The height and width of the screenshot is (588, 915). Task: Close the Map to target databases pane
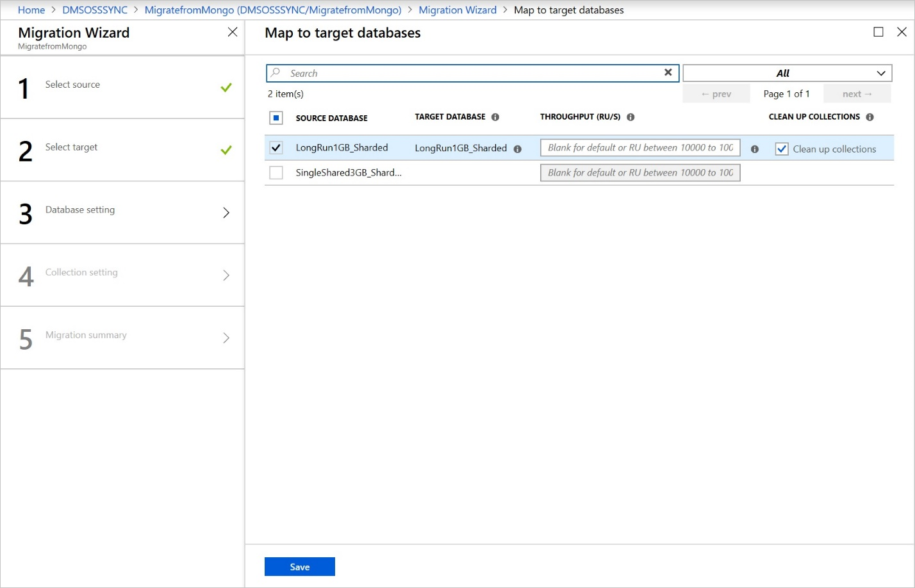coord(902,32)
